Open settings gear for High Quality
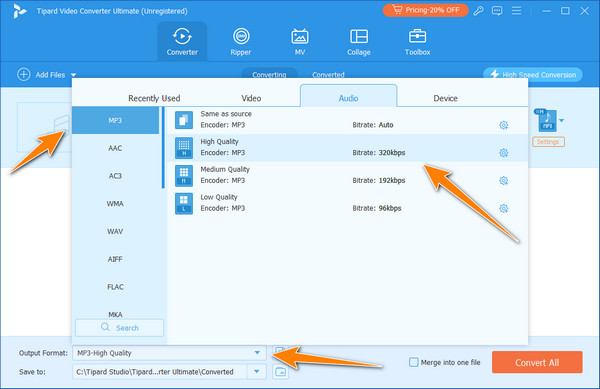This screenshot has height=389, width=600. click(504, 153)
